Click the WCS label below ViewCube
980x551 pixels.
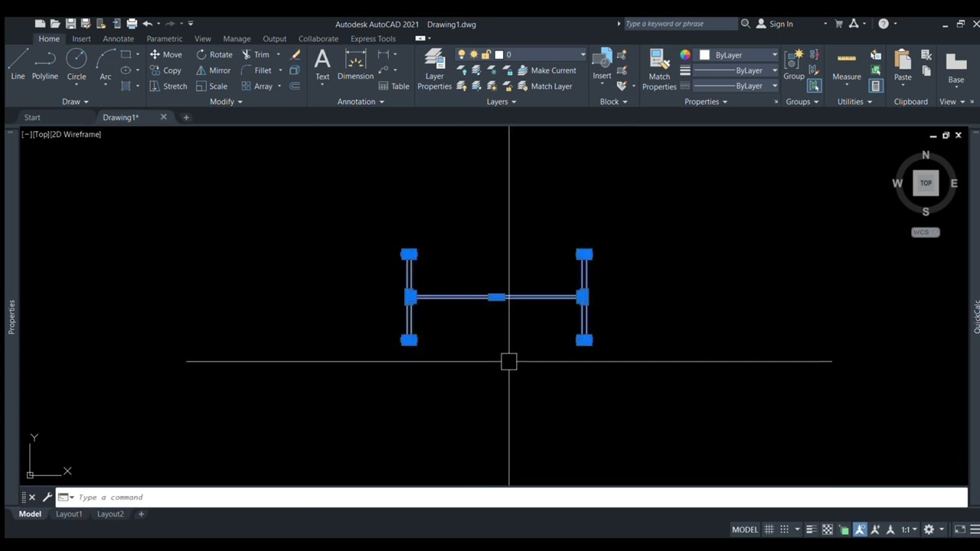(926, 233)
